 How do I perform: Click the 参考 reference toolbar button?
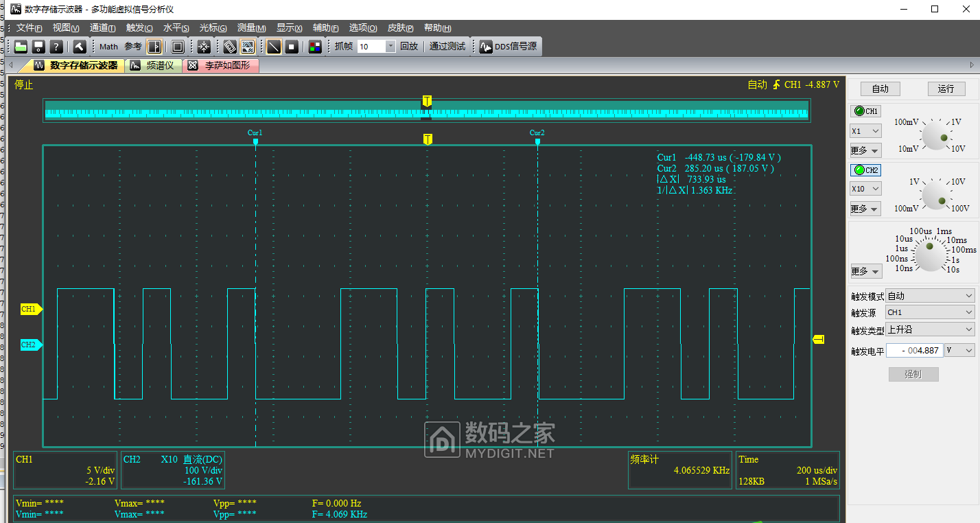click(133, 47)
